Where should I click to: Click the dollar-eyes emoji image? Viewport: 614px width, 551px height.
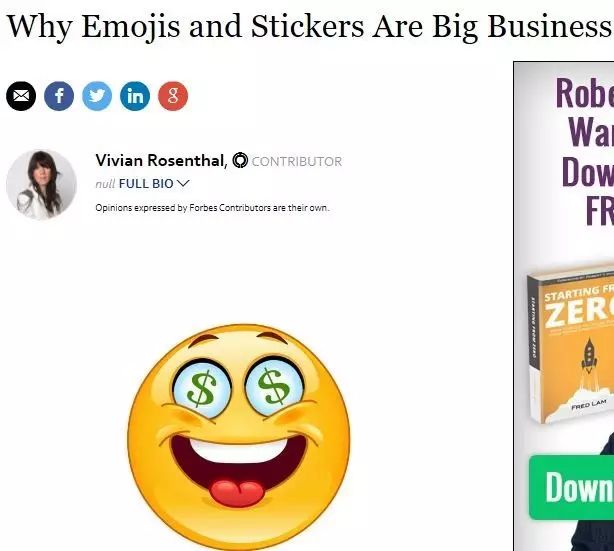(239, 437)
